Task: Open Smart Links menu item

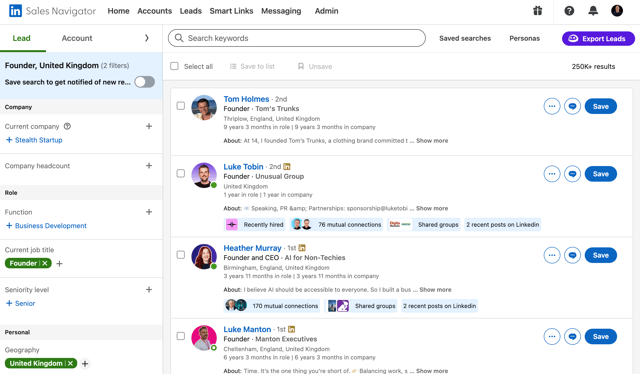Action: coord(231,11)
